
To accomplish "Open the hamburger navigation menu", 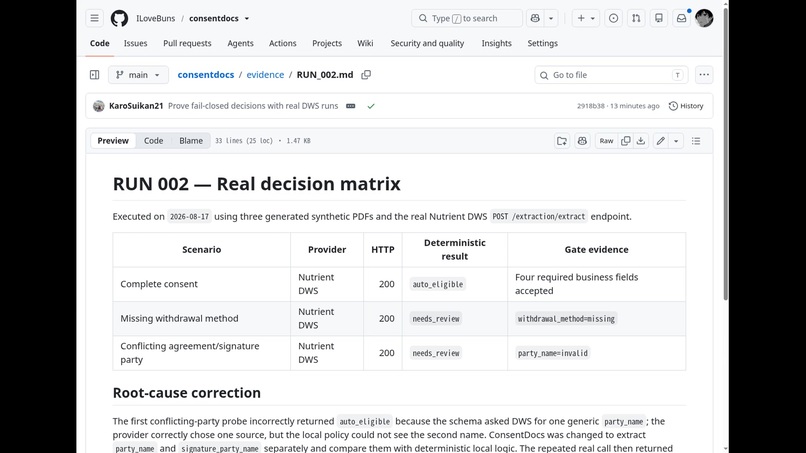I will (x=95, y=19).
